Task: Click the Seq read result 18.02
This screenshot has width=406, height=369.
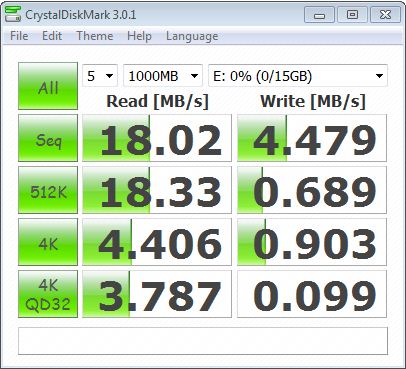Action: tap(157, 138)
